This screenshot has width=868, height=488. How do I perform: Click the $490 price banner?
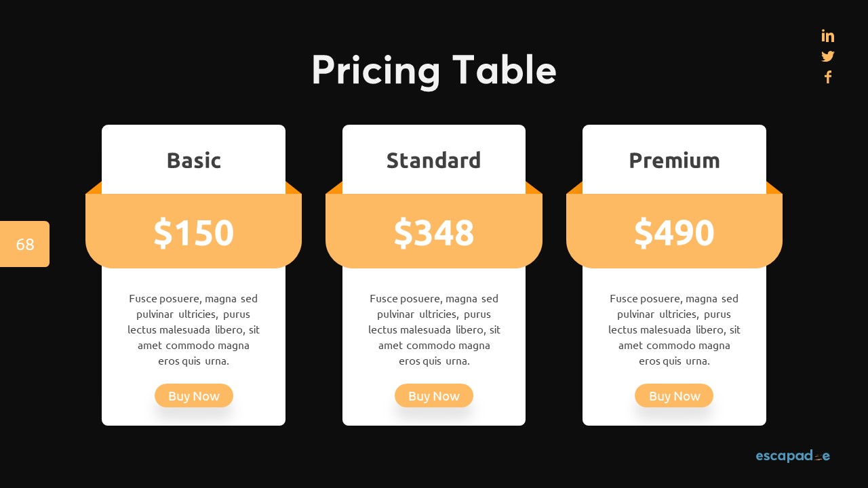click(x=674, y=232)
